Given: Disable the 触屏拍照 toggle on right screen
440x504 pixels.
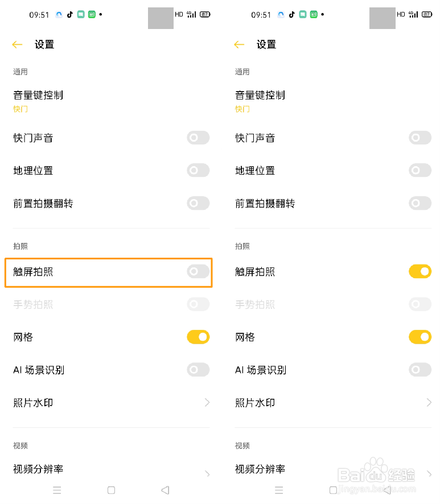Looking at the screenshot, I should (420, 271).
